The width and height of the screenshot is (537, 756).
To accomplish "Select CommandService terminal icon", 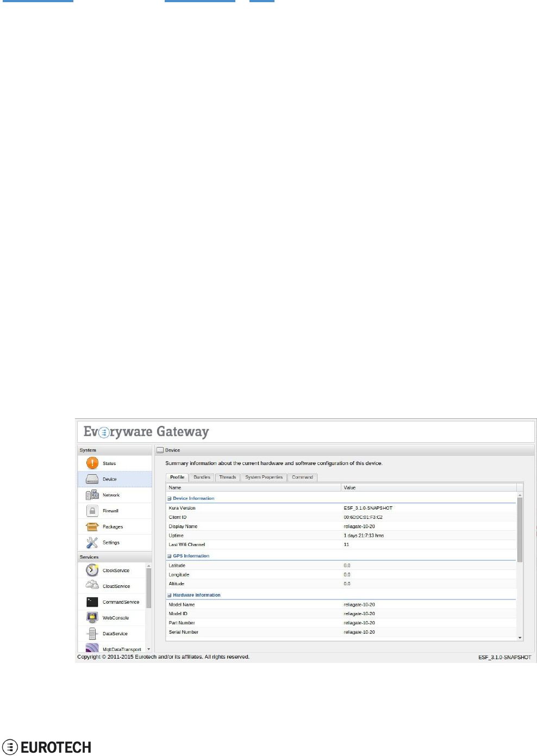I will tap(92, 602).
